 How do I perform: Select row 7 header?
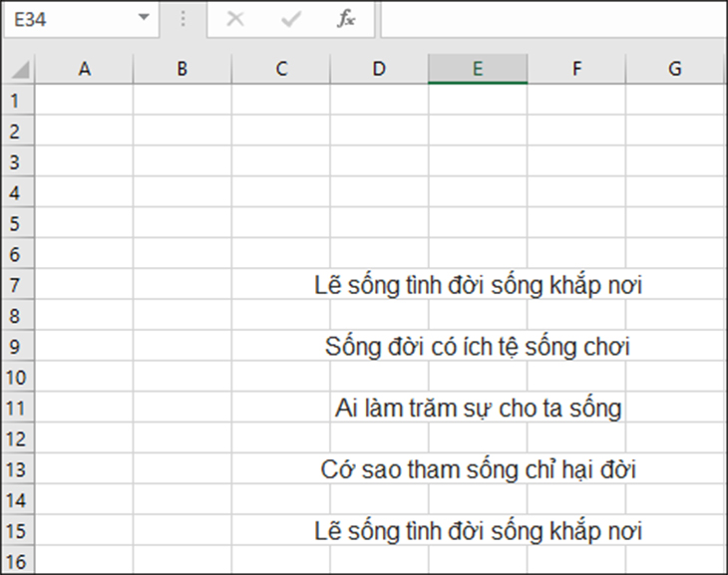18,284
